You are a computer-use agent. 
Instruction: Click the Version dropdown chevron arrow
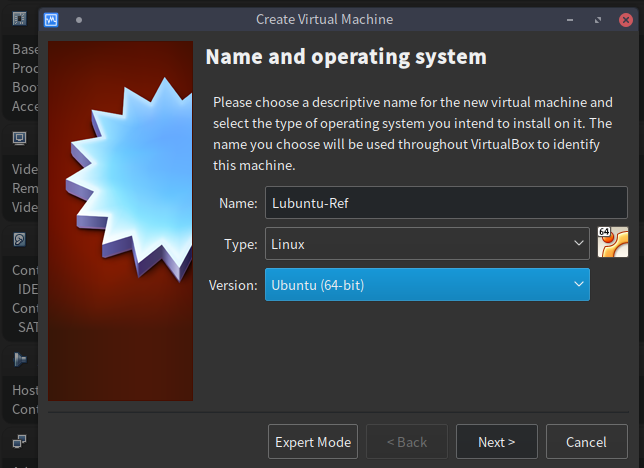(577, 285)
